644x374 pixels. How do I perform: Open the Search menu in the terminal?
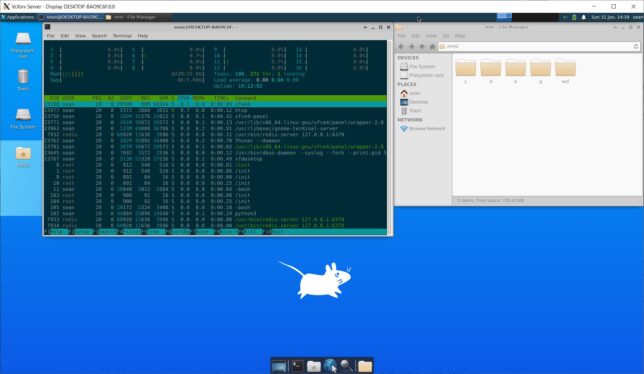click(x=99, y=36)
